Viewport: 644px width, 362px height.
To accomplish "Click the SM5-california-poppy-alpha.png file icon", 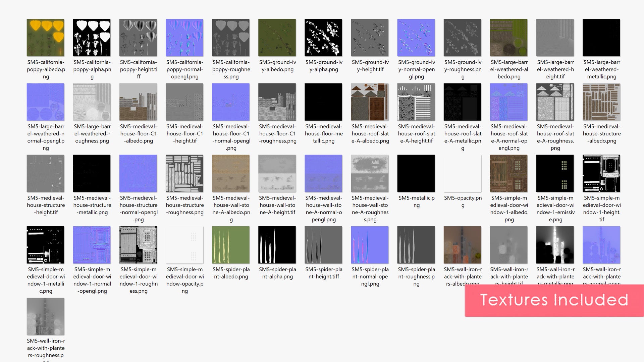I will [92, 38].
